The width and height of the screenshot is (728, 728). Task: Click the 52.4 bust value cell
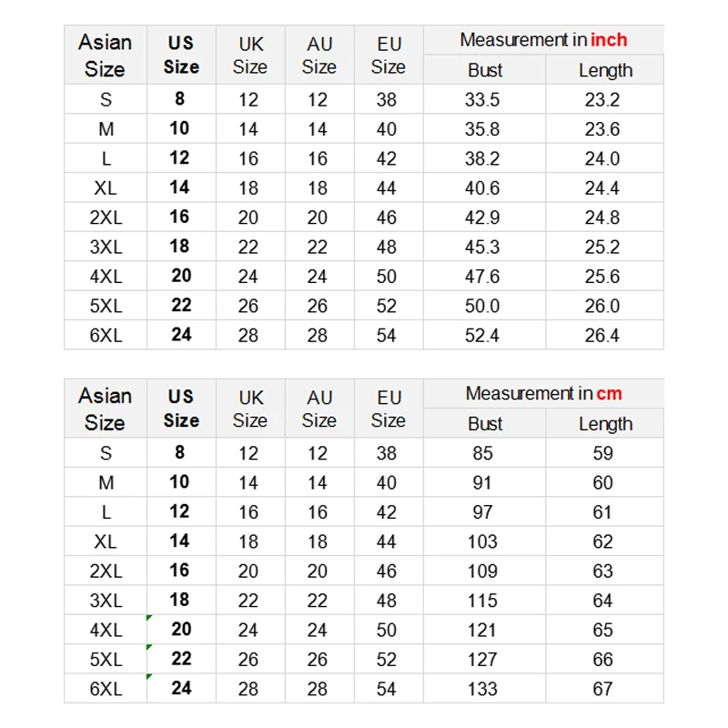pyautogui.click(x=482, y=335)
